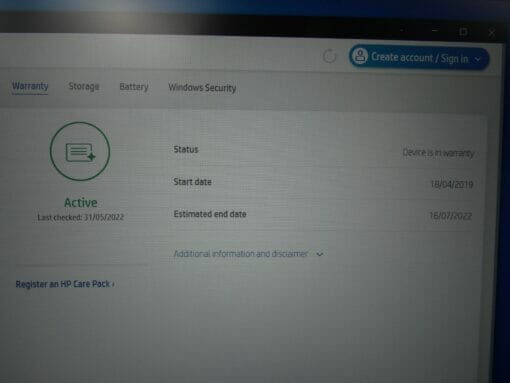Expand Additional information and disclaimer
Viewport: 510px width, 383px height.
coord(248,254)
